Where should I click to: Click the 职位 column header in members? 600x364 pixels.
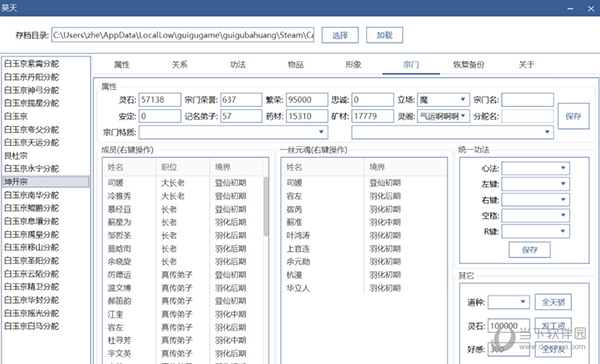click(x=183, y=167)
